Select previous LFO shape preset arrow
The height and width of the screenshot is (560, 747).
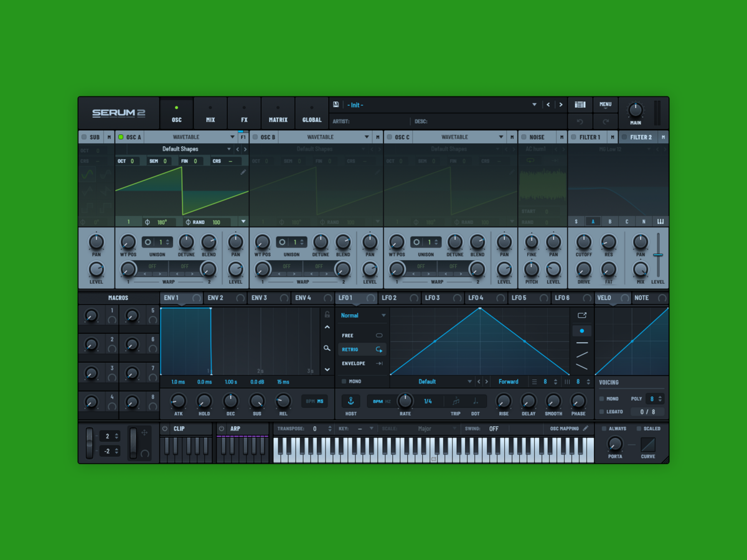click(479, 381)
